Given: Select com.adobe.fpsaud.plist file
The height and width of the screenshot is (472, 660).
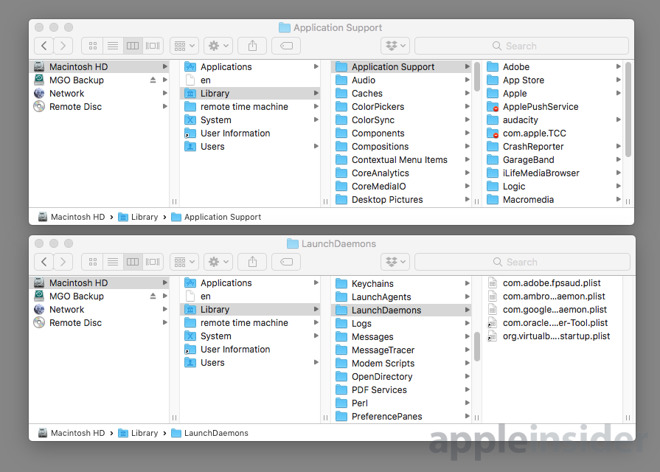Looking at the screenshot, I should coord(551,283).
